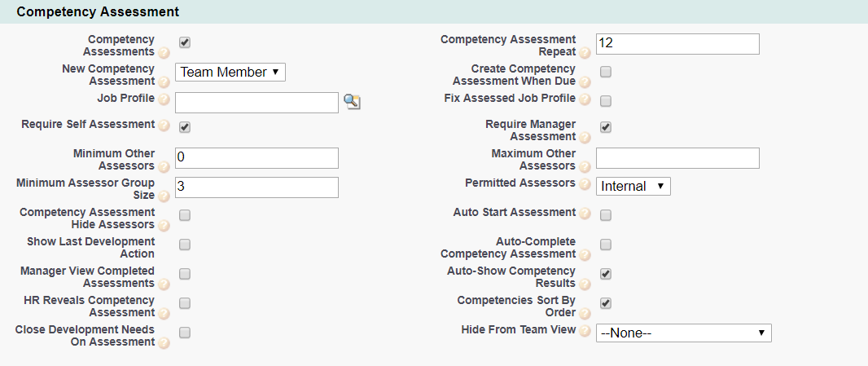Click help icon next to Hide From Team View

click(585, 332)
